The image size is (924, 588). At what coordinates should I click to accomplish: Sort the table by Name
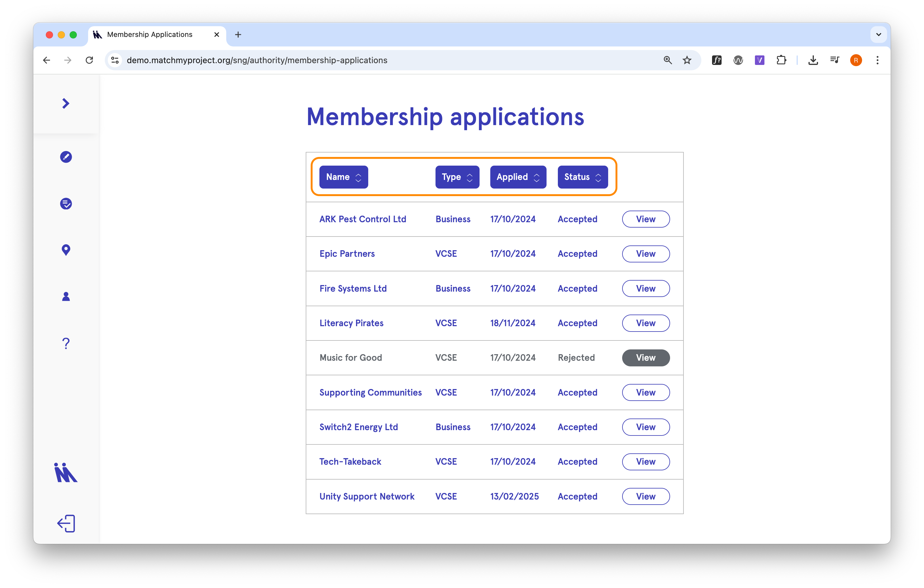click(x=344, y=177)
